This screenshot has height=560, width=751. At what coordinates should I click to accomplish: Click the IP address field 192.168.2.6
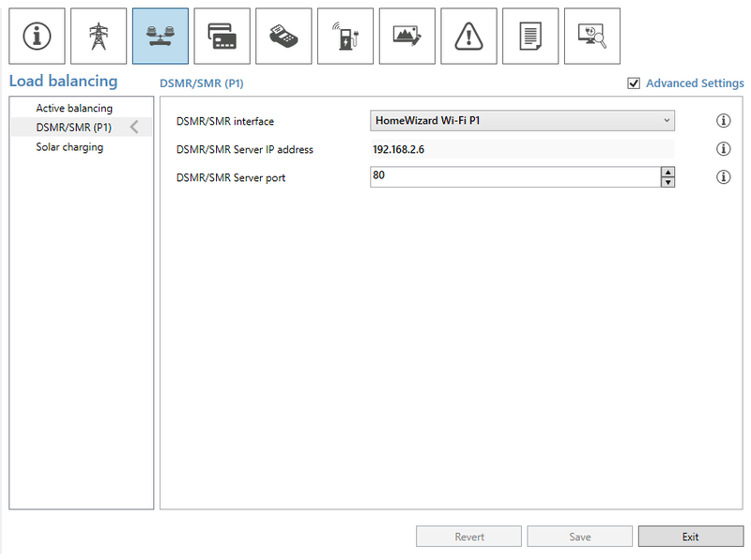(x=522, y=149)
